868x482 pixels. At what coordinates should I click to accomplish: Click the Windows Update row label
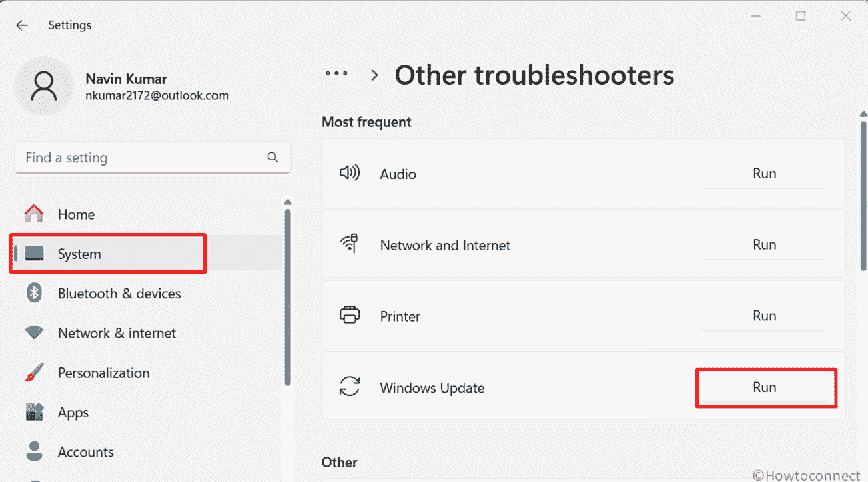coord(432,388)
